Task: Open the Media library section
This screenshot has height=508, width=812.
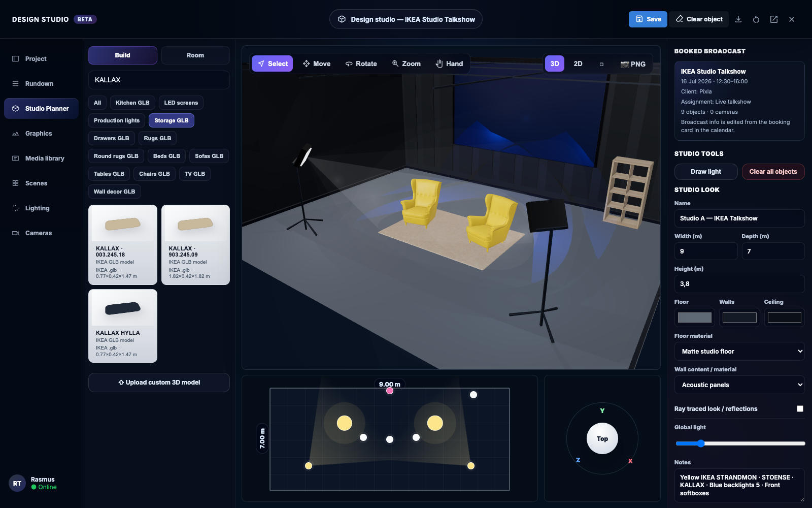Action: point(41,158)
